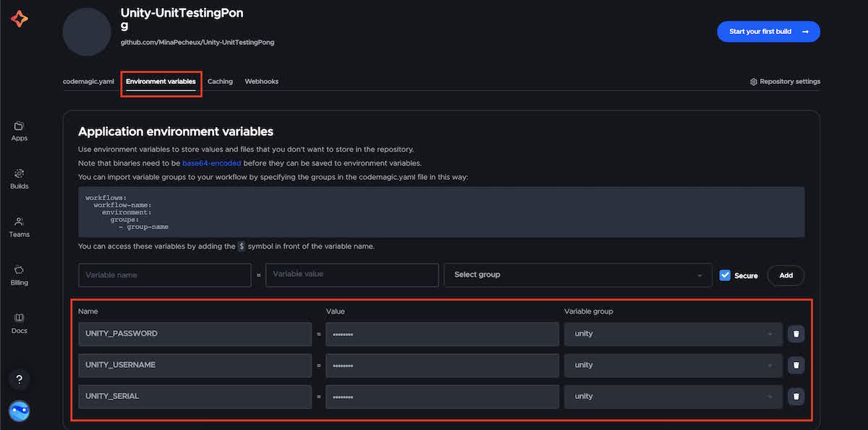
Task: Click the Codemagic logo
Action: [19, 19]
